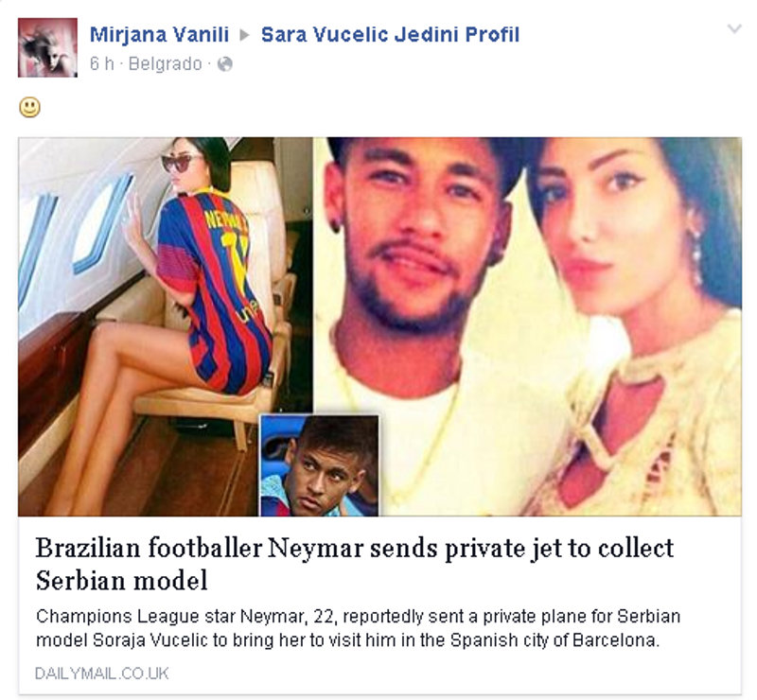This screenshot has height=700, width=757.
Task: Open the article headline about Neymar's private jet
Action: pos(354,564)
